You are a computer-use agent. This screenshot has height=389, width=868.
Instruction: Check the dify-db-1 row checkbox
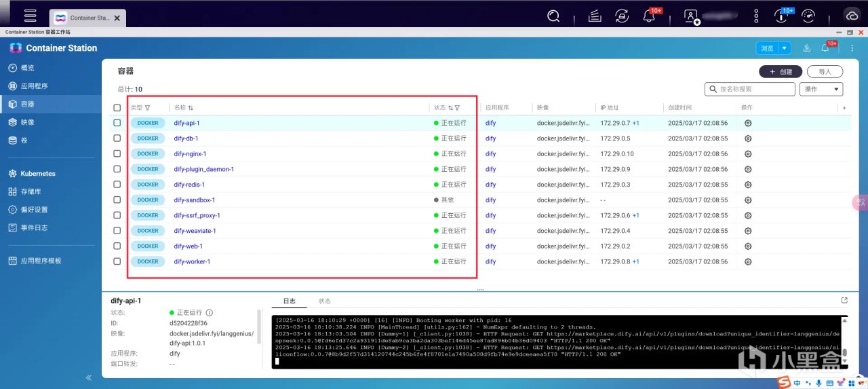point(117,138)
